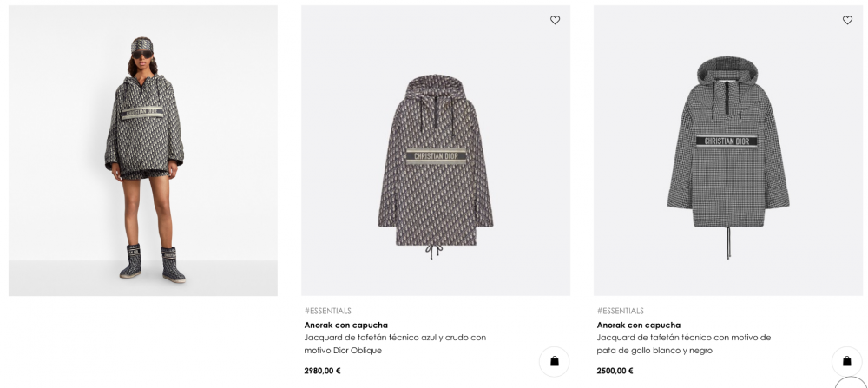Add the 2500,00 € anorak to shopping bag

tap(846, 361)
